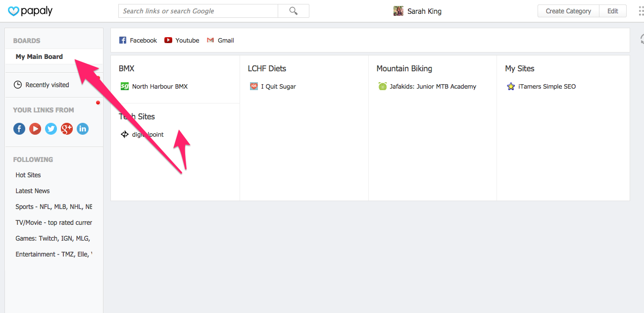Import links from Twitter circle icon
The width and height of the screenshot is (644, 313).
coord(51,129)
